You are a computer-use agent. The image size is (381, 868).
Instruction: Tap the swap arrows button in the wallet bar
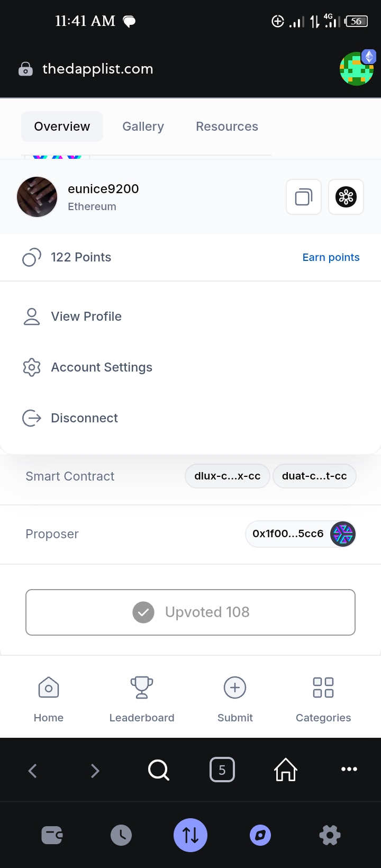(190, 835)
